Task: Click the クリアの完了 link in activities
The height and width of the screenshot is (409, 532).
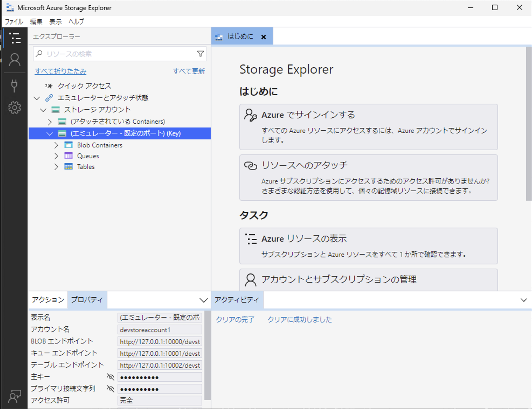Action: (235, 320)
